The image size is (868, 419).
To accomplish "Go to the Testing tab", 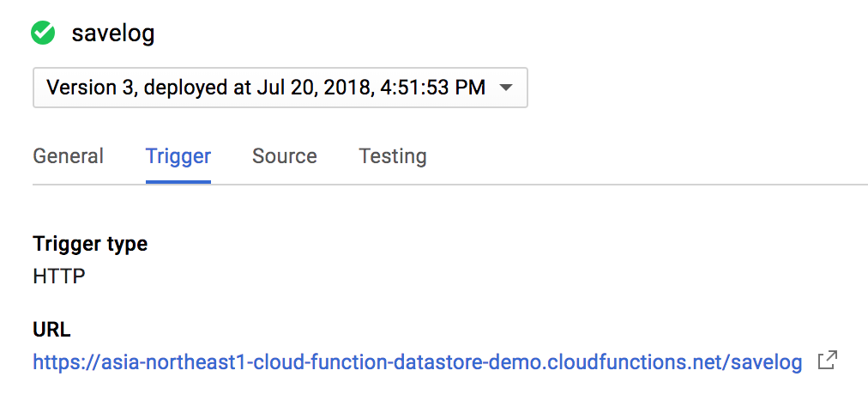I will [393, 156].
